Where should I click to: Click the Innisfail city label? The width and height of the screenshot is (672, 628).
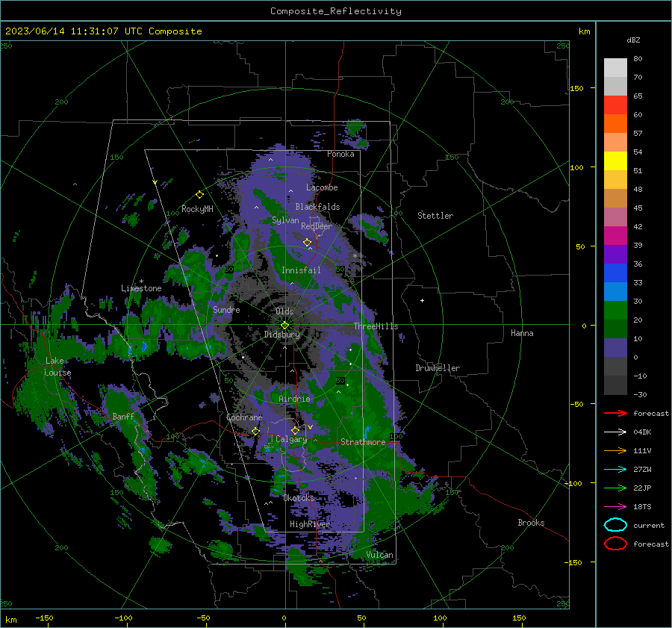pos(301,270)
